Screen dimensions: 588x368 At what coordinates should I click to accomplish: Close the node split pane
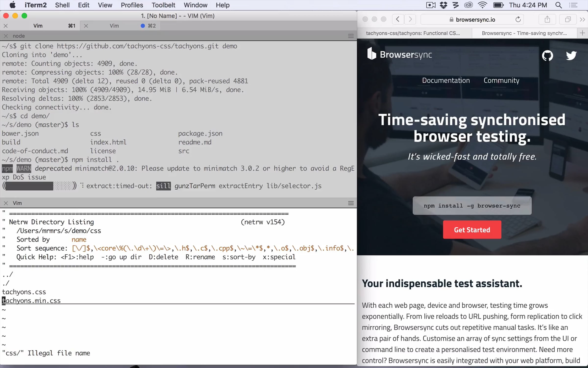(6, 36)
